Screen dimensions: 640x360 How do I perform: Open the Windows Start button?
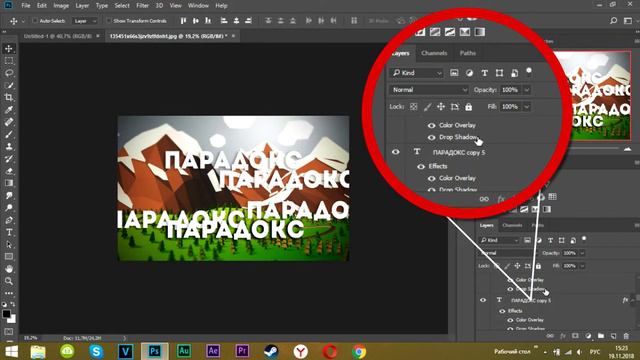[x=11, y=351]
